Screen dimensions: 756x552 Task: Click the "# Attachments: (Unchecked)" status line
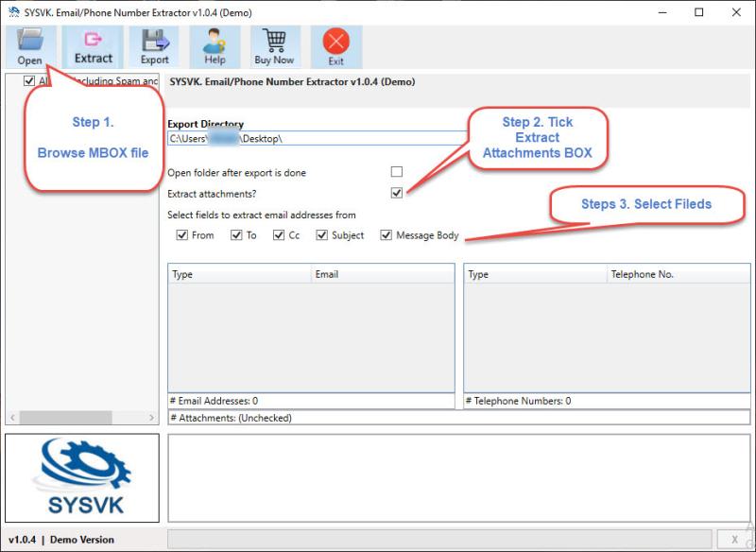231,418
